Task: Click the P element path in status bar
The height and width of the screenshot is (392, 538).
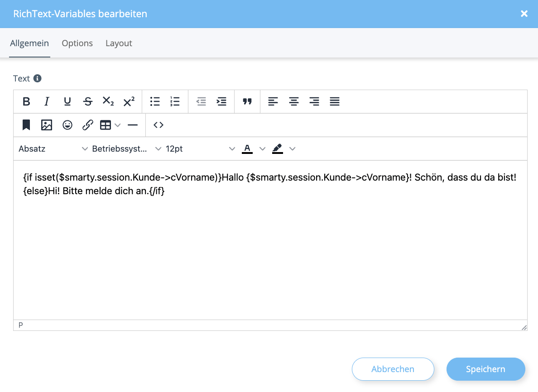Action: pyautogui.click(x=20, y=325)
